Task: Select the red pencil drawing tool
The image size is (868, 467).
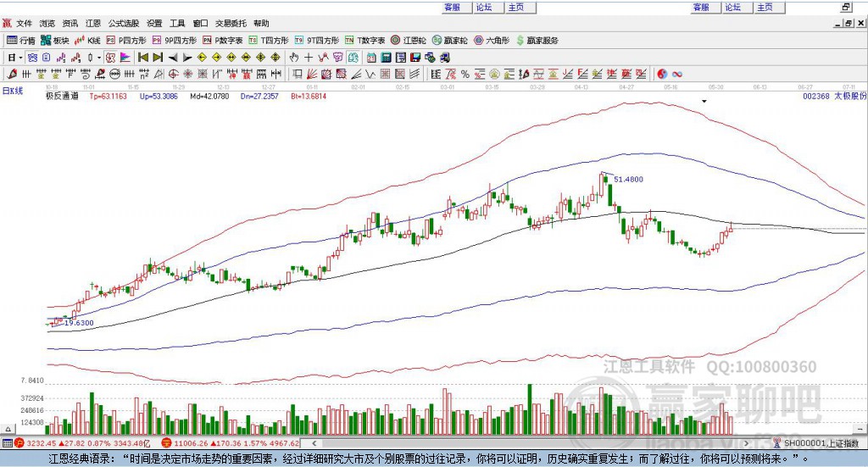Action: 12,74
